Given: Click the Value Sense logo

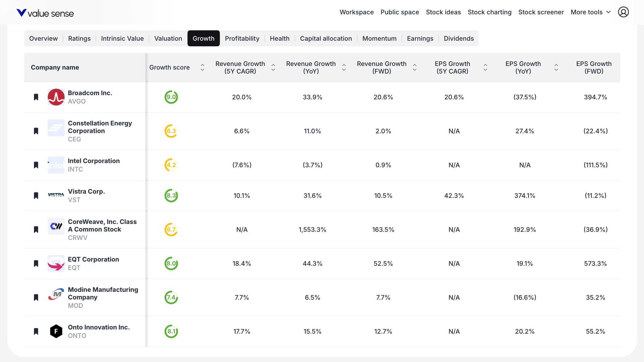Looking at the screenshot, I should click(45, 13).
